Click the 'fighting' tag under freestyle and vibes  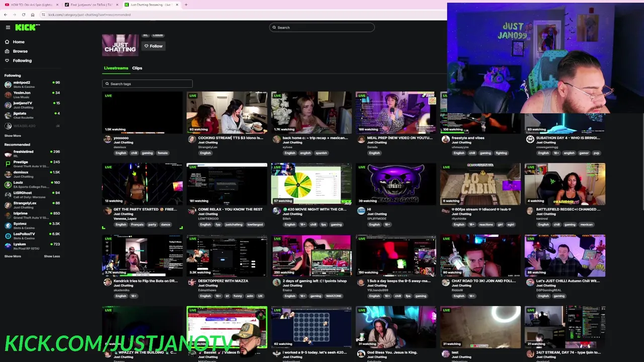[x=501, y=153]
